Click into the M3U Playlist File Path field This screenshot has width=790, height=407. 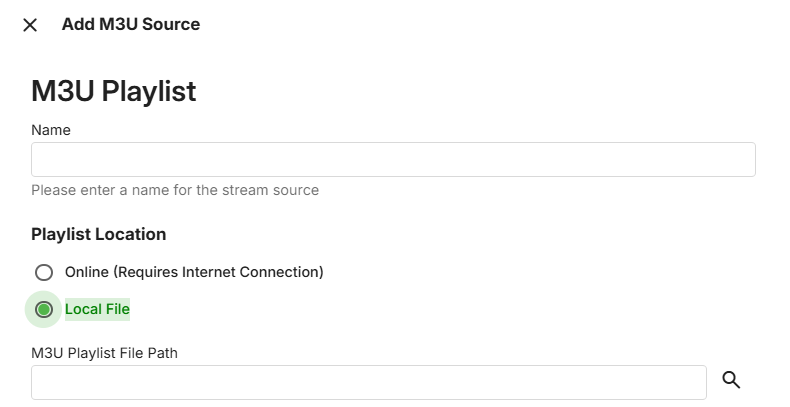coord(369,382)
